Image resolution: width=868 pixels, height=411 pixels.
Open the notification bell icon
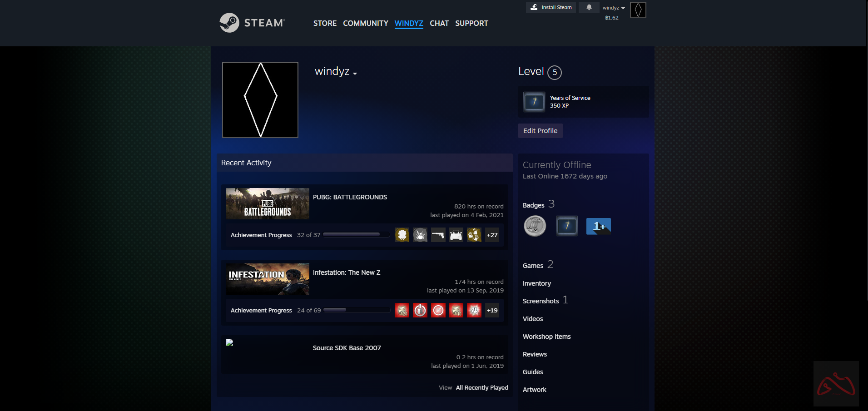[589, 7]
